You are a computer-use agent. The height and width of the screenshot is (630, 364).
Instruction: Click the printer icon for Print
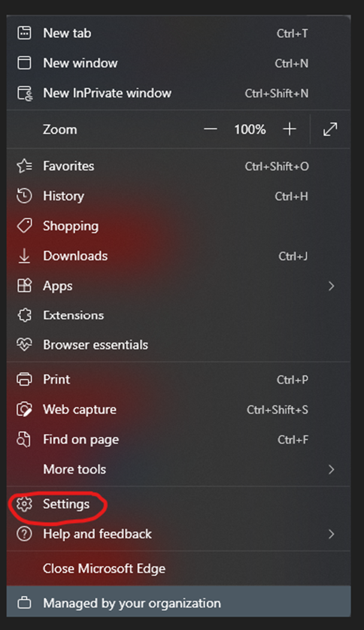24,379
